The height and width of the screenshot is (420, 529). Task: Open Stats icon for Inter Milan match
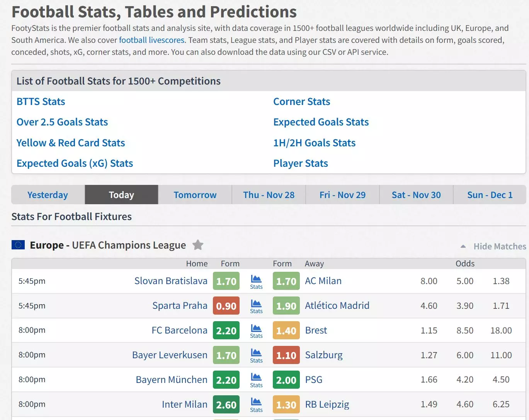click(x=256, y=405)
